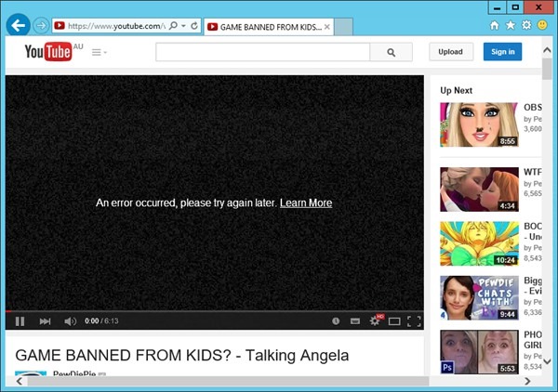Click the Upload button
This screenshot has width=558, height=392.
coord(450,52)
